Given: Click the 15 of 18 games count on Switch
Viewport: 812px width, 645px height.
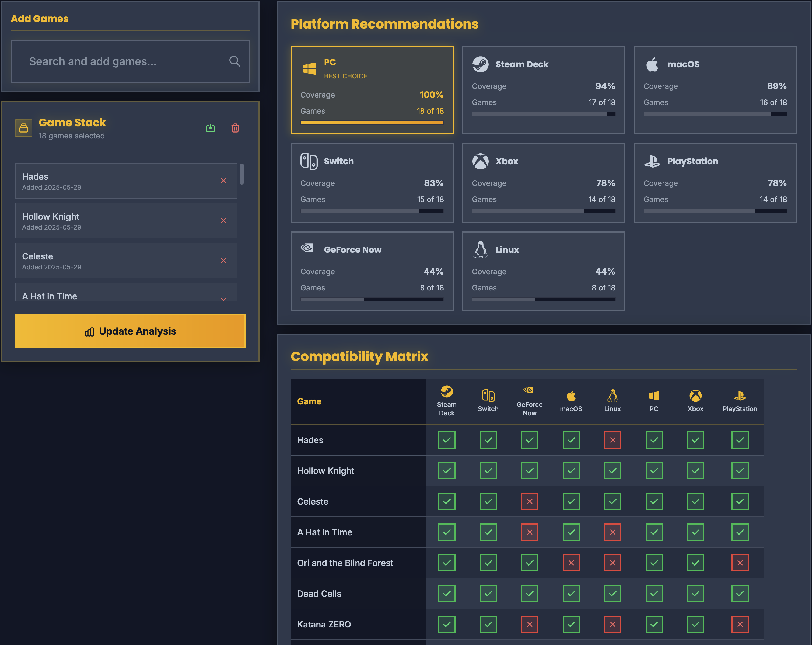Looking at the screenshot, I should tap(430, 199).
